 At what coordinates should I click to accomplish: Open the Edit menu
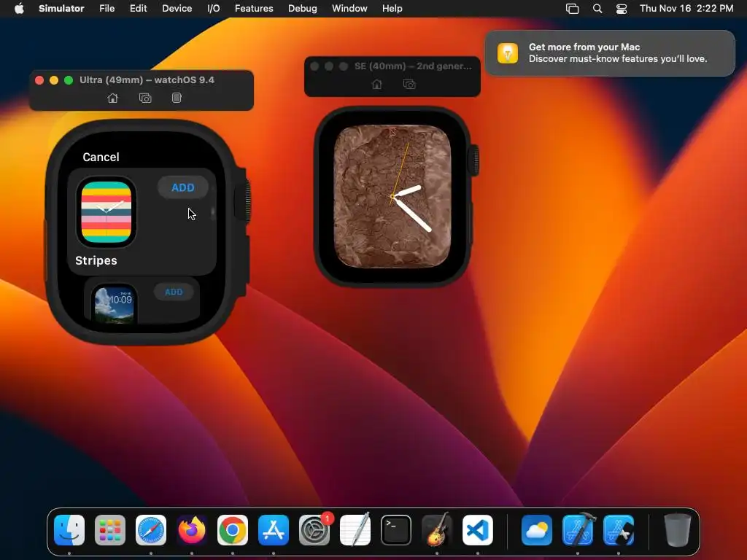pyautogui.click(x=138, y=9)
